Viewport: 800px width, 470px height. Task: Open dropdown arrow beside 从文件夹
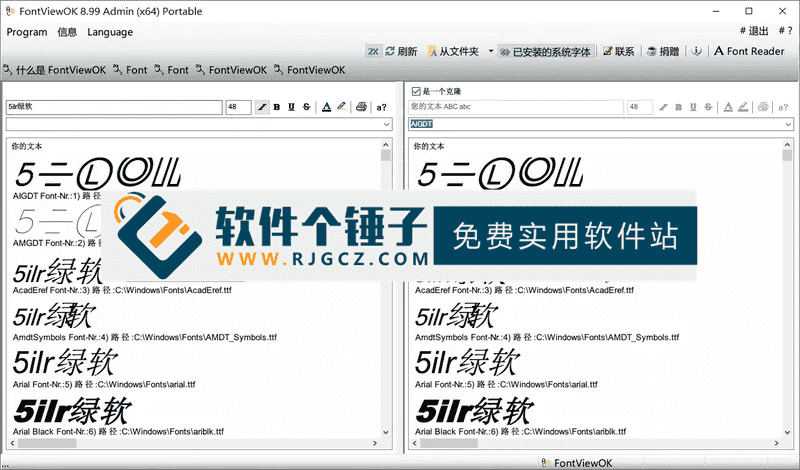[x=491, y=51]
